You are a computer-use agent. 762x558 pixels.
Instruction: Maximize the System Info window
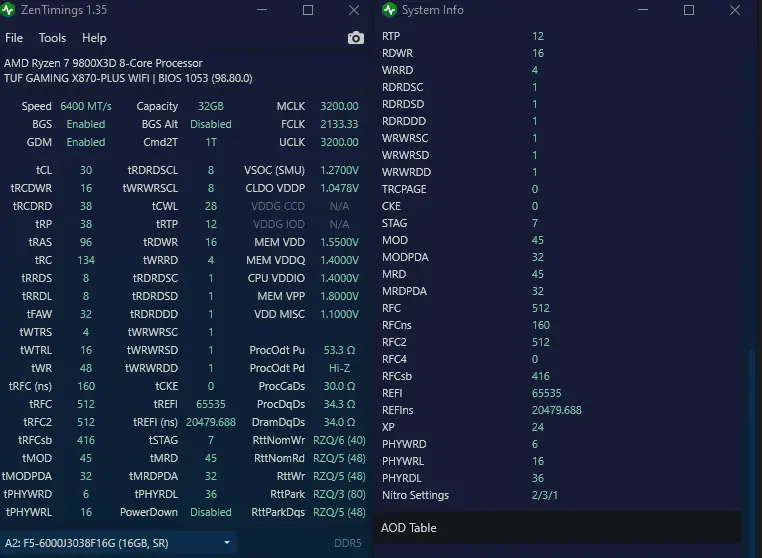[x=689, y=10]
